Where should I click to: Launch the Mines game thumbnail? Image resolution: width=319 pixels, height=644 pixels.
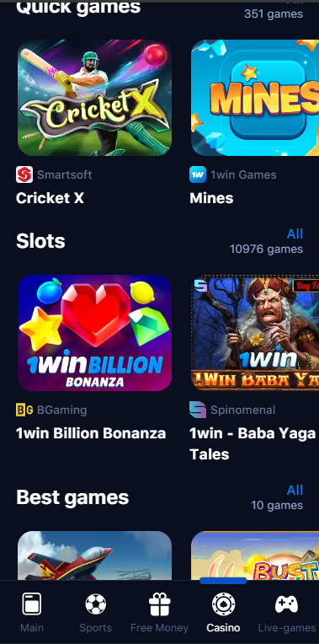255,98
